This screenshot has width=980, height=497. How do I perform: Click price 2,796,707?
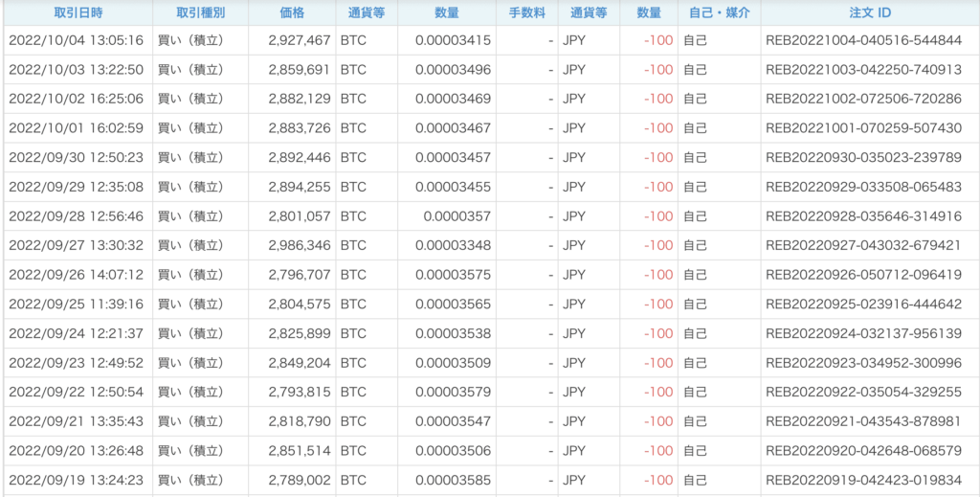pyautogui.click(x=300, y=275)
